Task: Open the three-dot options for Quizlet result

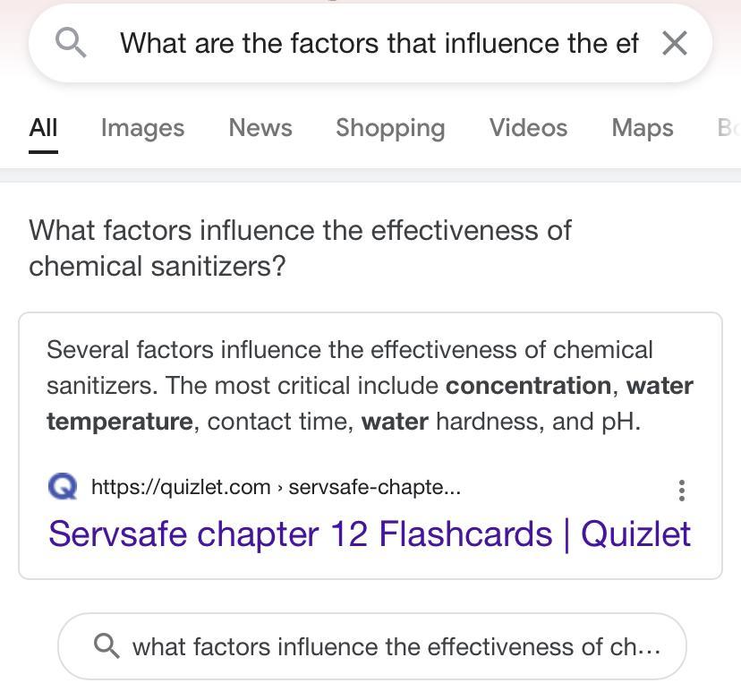Action: click(x=682, y=489)
